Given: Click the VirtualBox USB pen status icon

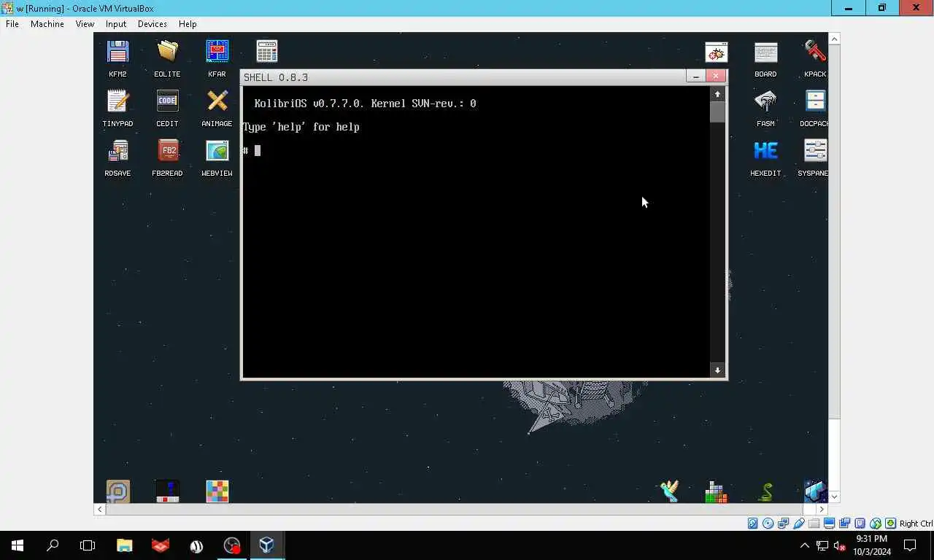Looking at the screenshot, I should point(799,524).
